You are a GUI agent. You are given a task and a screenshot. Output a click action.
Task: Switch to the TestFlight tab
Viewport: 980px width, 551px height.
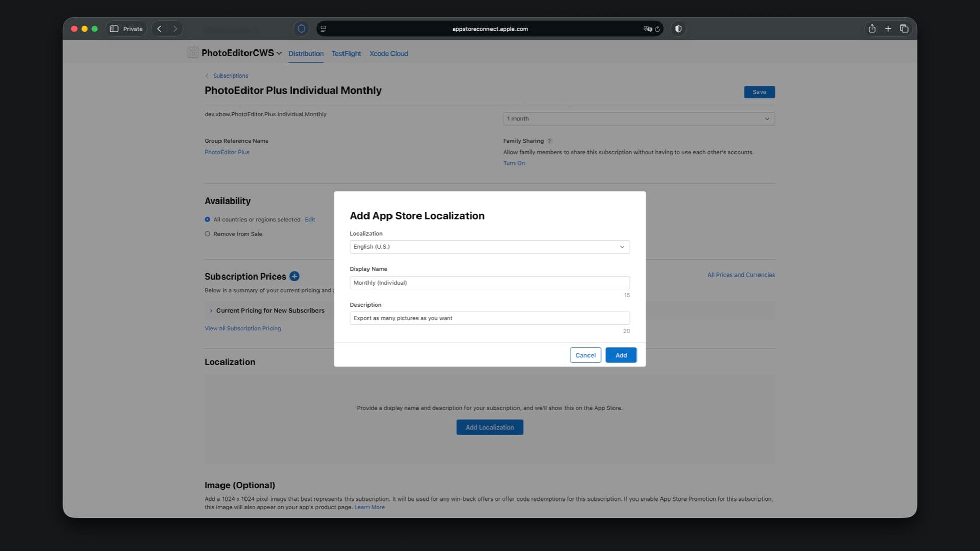tap(346, 53)
